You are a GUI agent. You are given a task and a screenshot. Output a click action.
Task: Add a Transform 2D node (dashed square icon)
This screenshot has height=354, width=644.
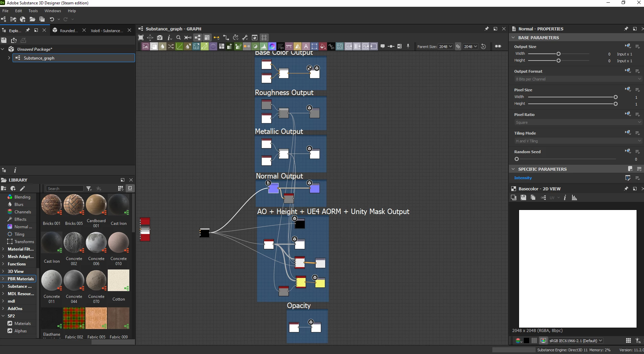coord(314,46)
